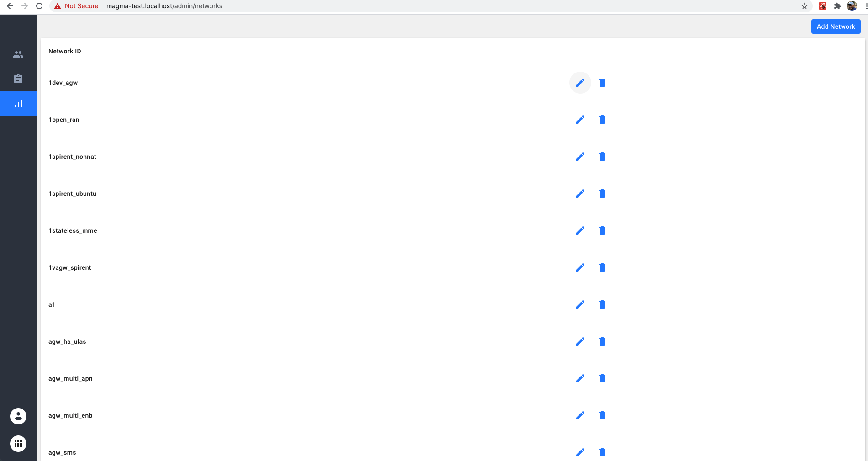The width and height of the screenshot is (868, 461).
Task: Delete the 1spirent_nonnat network
Action: click(x=602, y=157)
